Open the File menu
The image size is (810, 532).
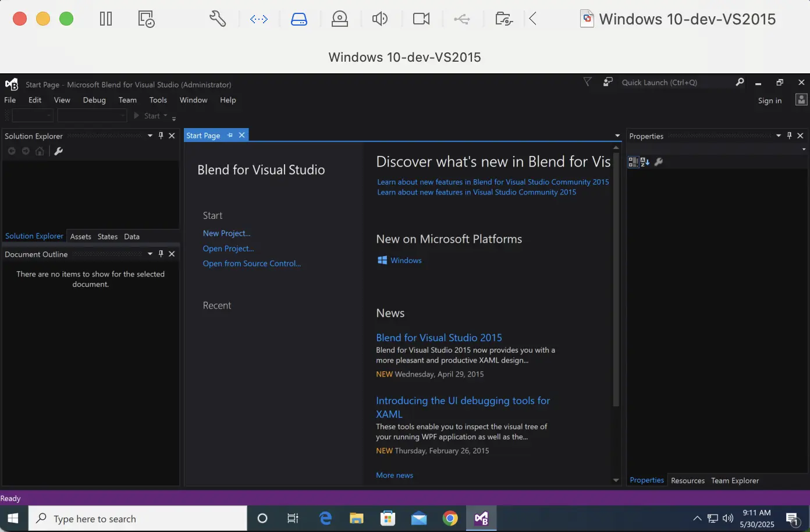(x=10, y=100)
